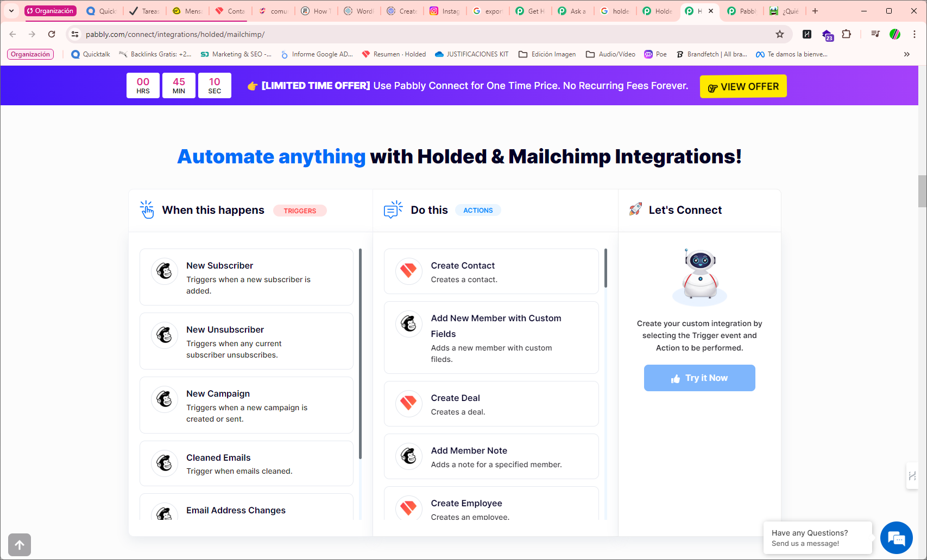Choose the Create Contact action

click(x=491, y=271)
